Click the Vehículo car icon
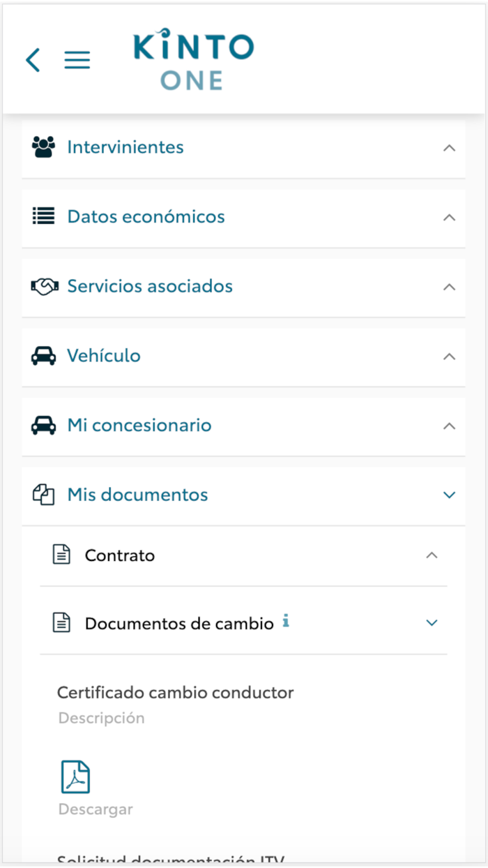Viewport: 488px width, 868px height. pyautogui.click(x=43, y=356)
